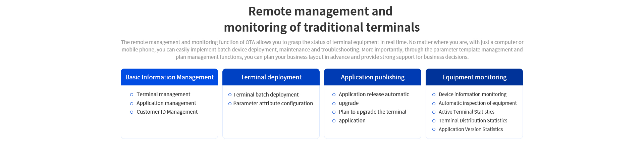Click 'Device information monitoring' item

[x=473, y=94]
